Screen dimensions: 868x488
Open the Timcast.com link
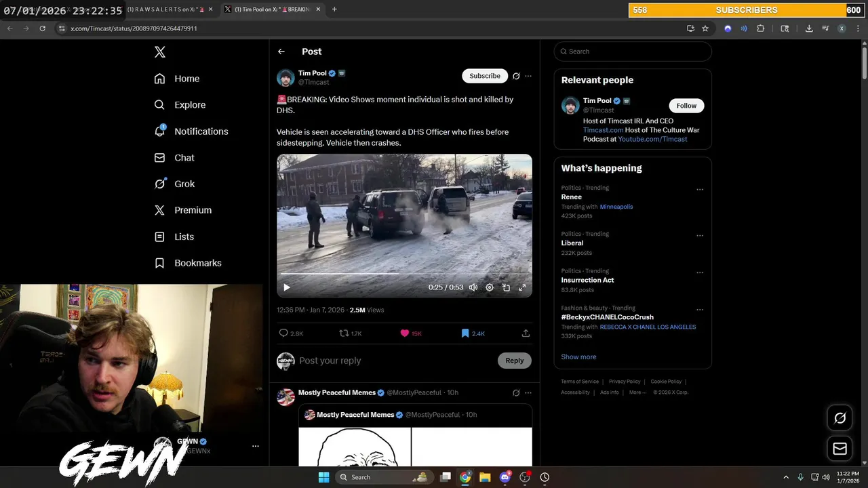point(603,130)
